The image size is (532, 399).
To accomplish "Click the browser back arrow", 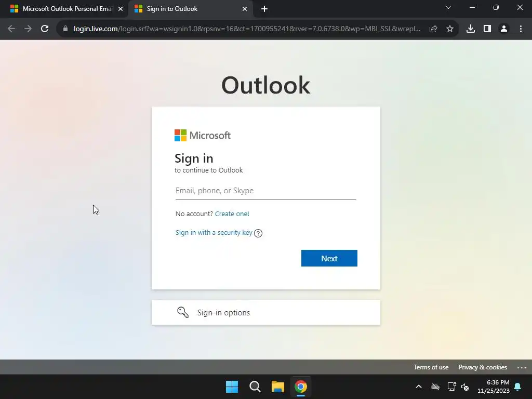I will pyautogui.click(x=11, y=29).
